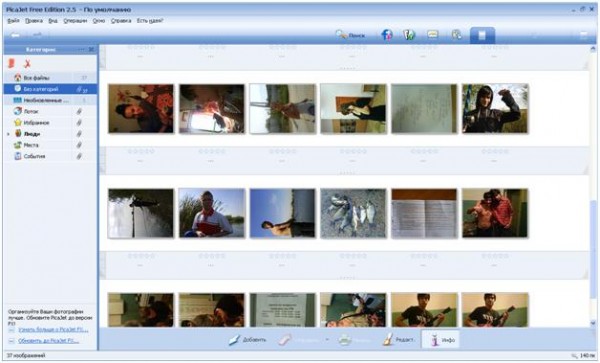
Task: Toggle the Инфо button
Action: click(440, 340)
